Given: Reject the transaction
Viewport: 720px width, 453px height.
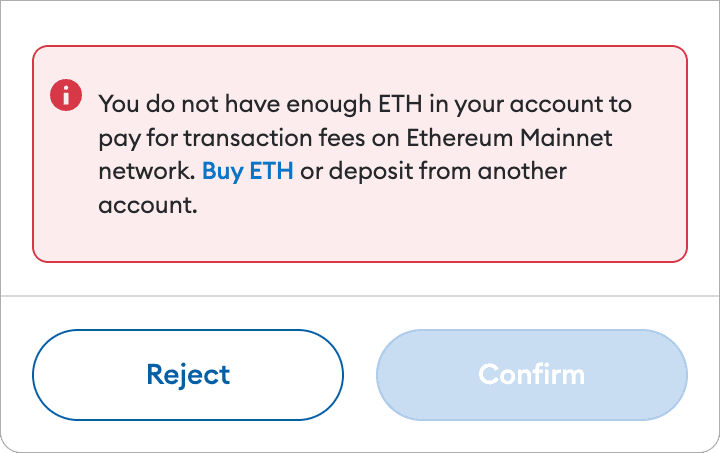Looking at the screenshot, I should pos(188,375).
